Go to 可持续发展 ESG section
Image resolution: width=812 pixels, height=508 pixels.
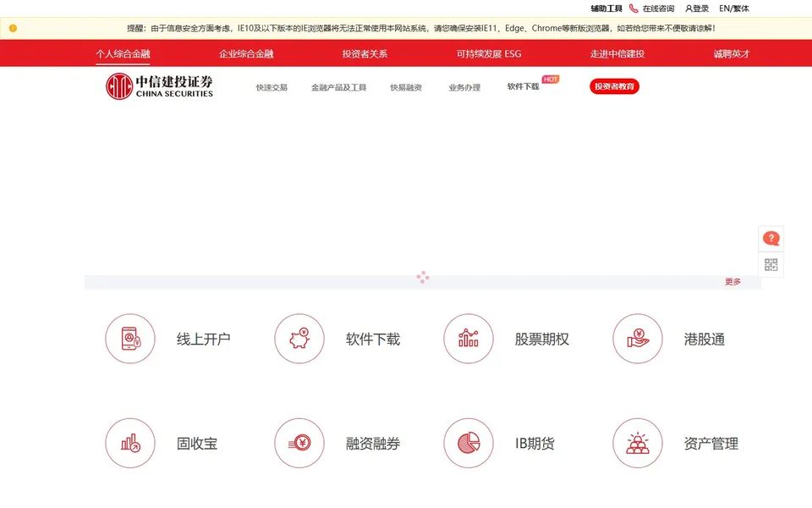[x=489, y=53]
